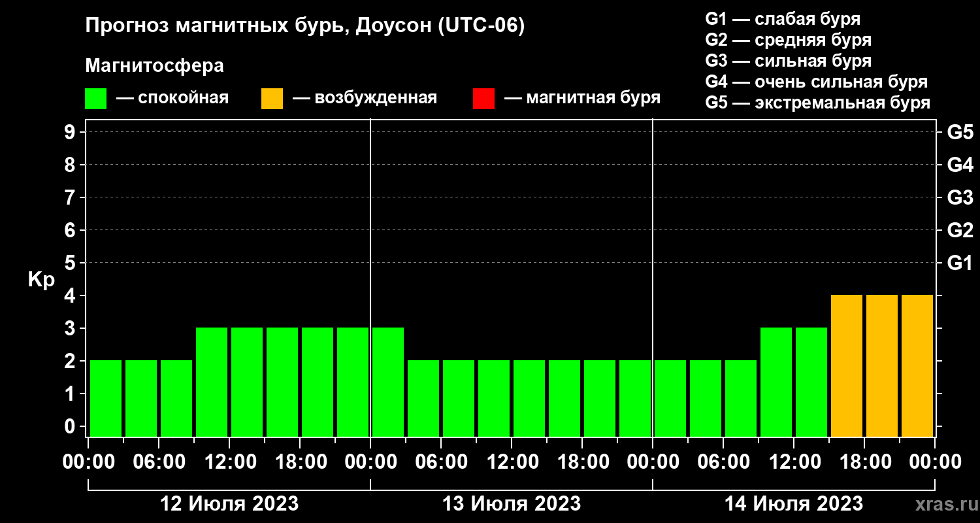Click the orange 'возбужденная' legend swatch
Screen dimensions: 980x523
(272, 99)
